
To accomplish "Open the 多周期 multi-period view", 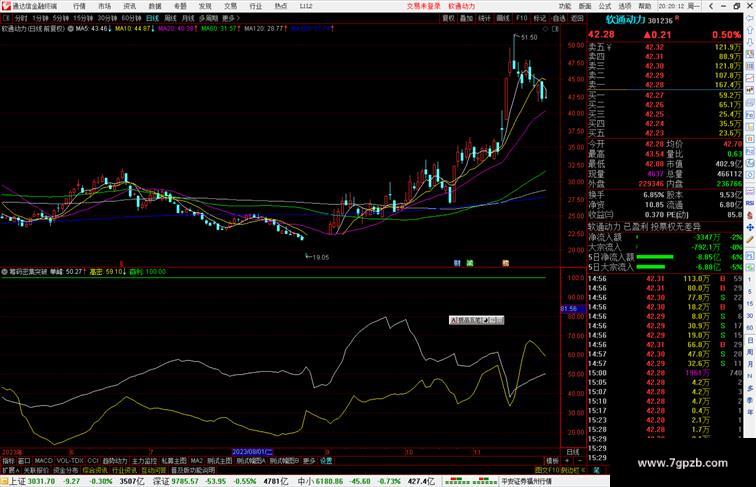I will (x=208, y=18).
